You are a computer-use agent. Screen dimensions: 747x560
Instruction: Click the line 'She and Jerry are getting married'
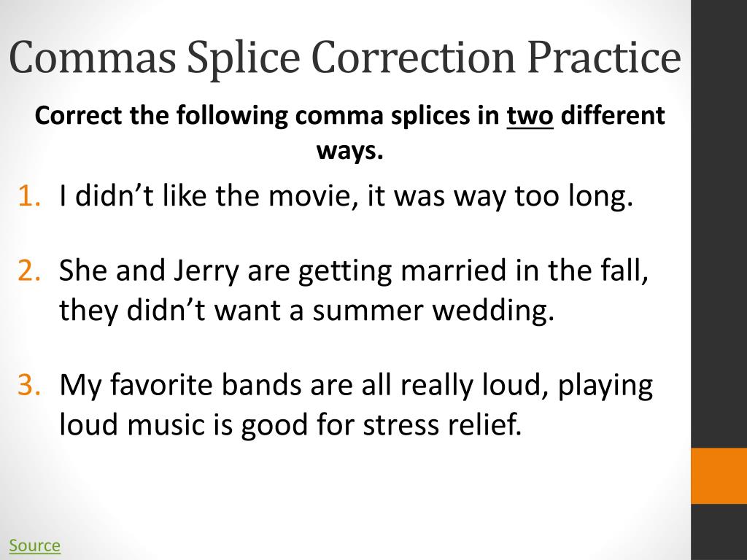(x=355, y=271)
